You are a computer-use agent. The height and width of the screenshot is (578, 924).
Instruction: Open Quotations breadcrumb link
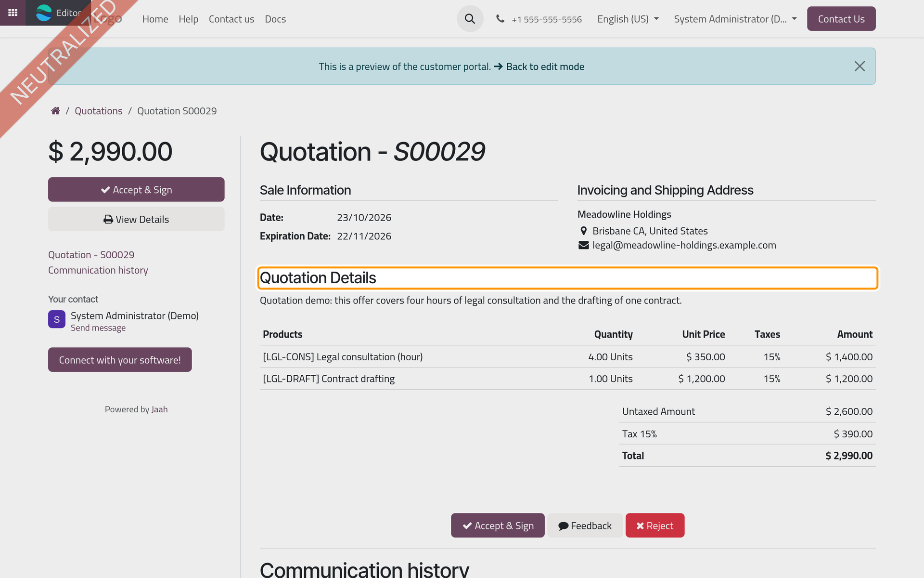pos(99,111)
